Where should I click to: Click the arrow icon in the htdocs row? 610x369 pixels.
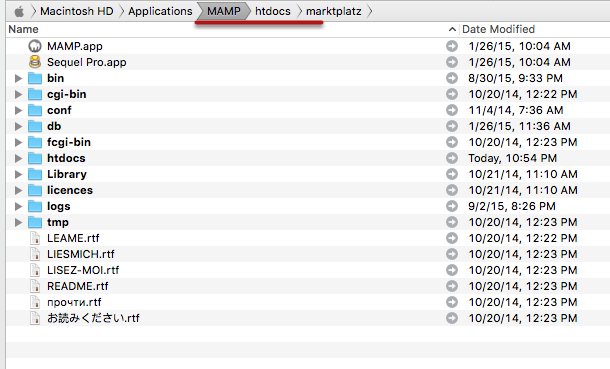[x=452, y=158]
